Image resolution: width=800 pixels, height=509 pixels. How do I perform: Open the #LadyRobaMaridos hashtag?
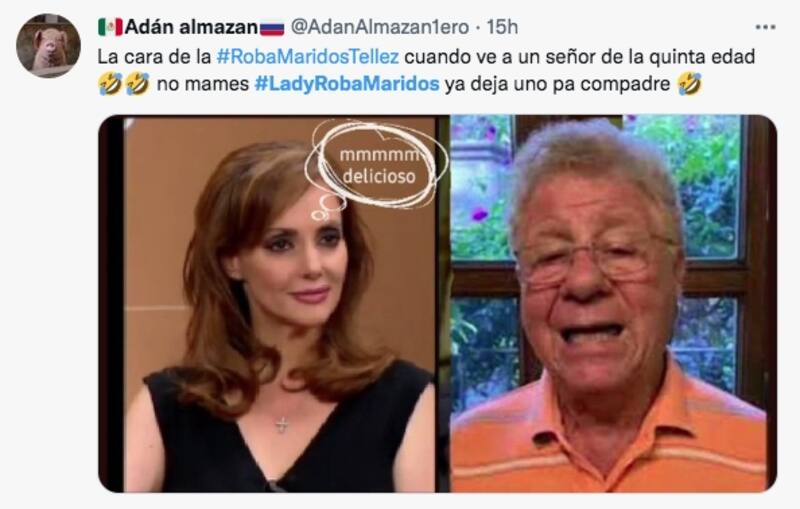point(347,84)
